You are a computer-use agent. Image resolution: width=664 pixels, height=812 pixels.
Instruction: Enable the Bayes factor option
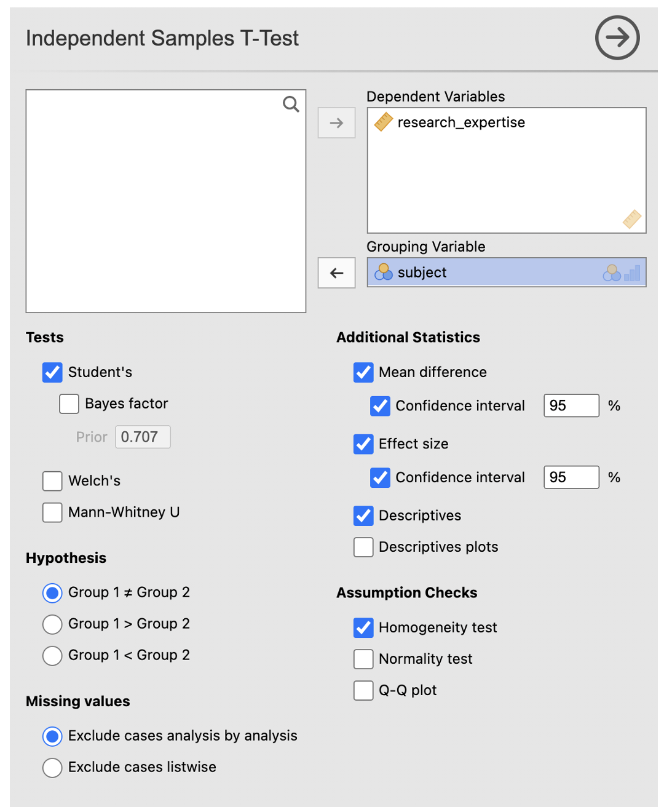[x=69, y=404]
